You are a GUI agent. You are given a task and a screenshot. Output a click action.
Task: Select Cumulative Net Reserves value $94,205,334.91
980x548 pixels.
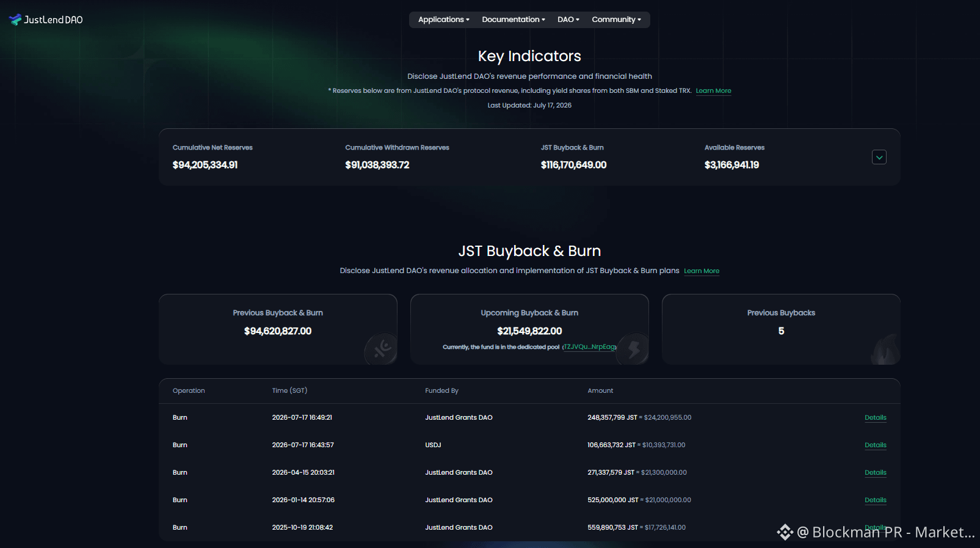[x=205, y=165]
